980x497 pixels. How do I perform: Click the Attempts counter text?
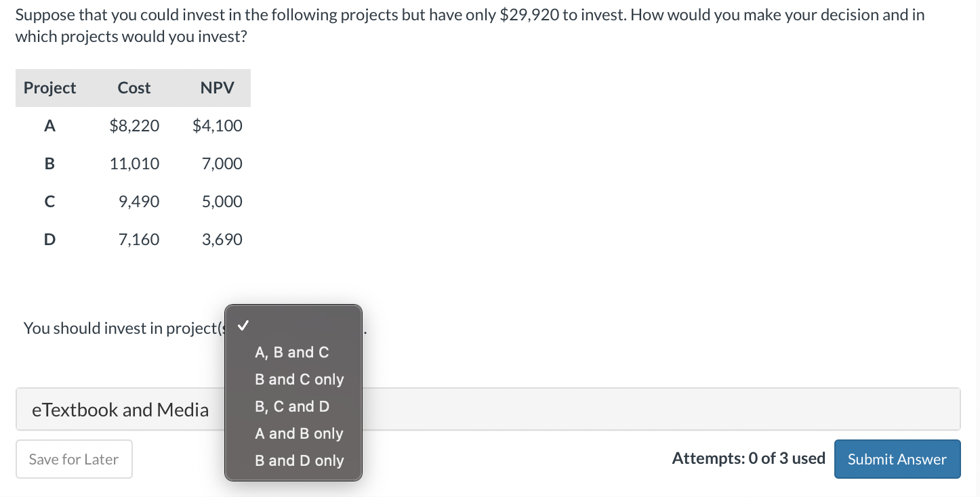click(x=748, y=458)
